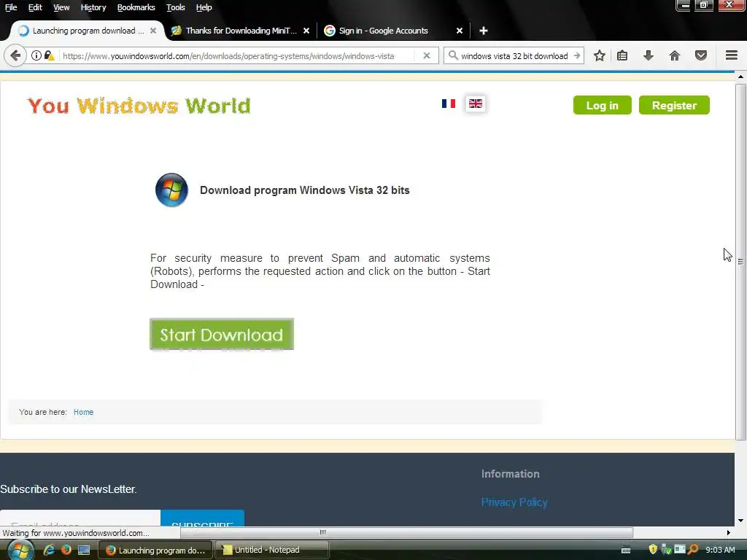Click the search magnifier icon in search box
747x560 pixels.
(x=453, y=55)
